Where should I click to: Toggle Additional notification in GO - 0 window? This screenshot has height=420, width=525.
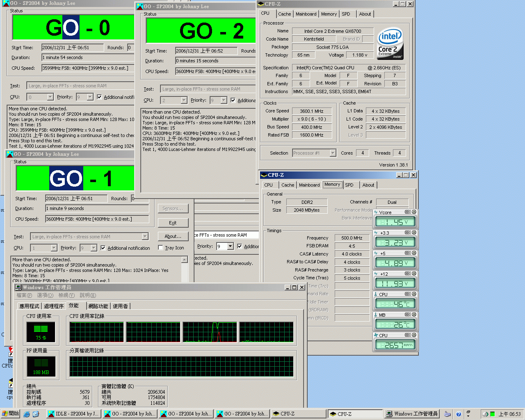99,97
